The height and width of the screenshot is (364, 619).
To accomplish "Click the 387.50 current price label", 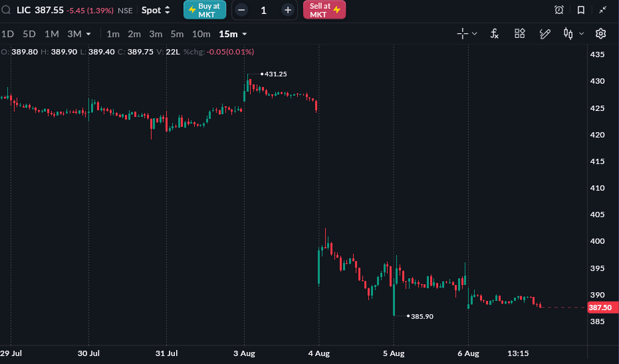I will pyautogui.click(x=602, y=308).
